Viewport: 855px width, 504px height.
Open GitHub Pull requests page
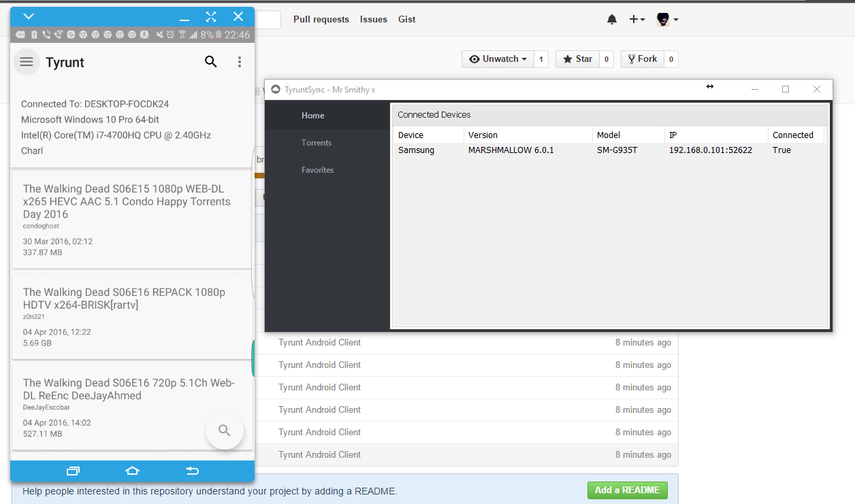click(321, 20)
